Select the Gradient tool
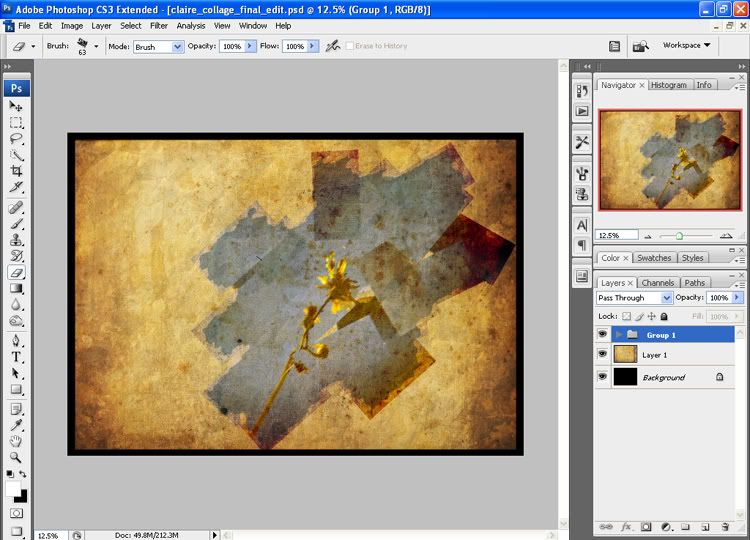This screenshot has width=750, height=540. pos(16,288)
